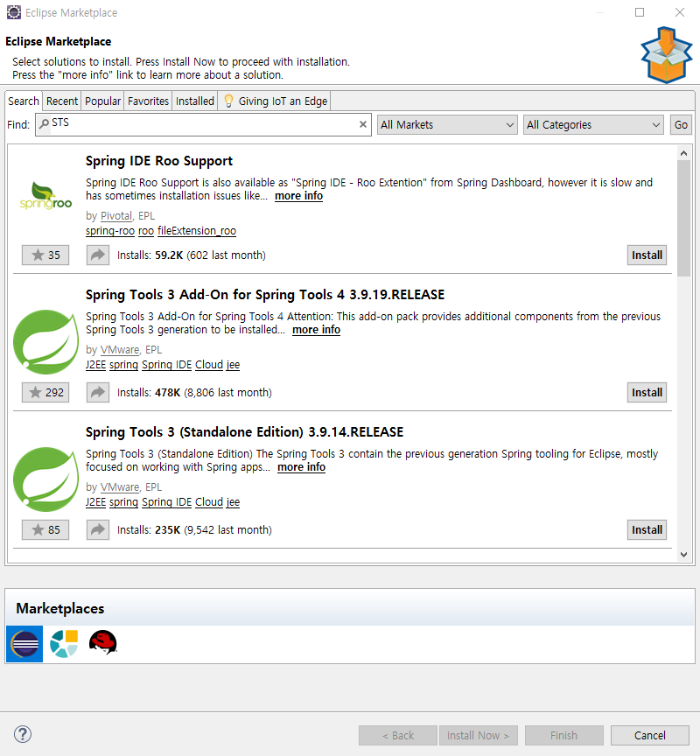This screenshot has width=700, height=756.
Task: Click the Install Now button
Action: [478, 735]
